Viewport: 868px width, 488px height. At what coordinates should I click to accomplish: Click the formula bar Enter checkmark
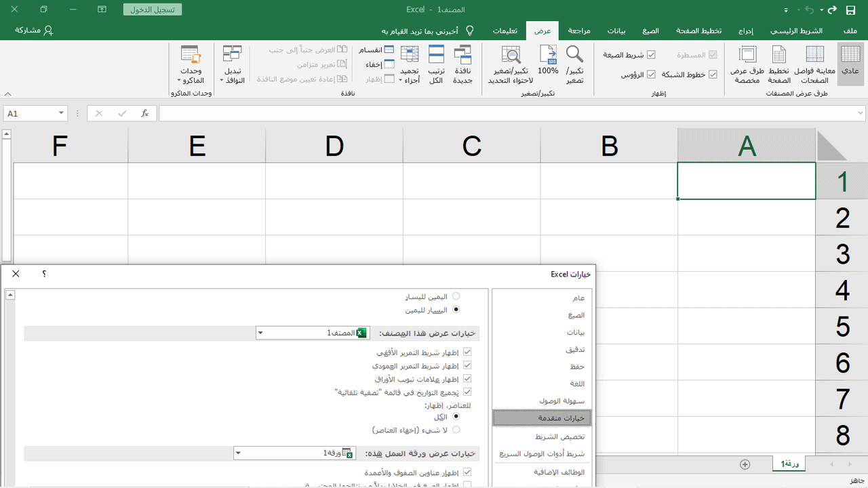[x=122, y=113]
